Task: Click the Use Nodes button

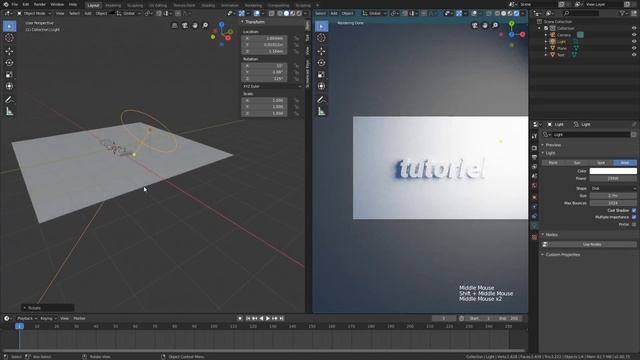Action: click(x=592, y=244)
